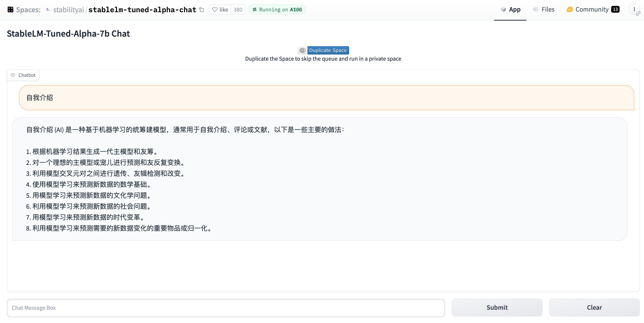Click the Files tab icon
Image resolution: width=644 pixels, height=323 pixels.
point(535,9)
